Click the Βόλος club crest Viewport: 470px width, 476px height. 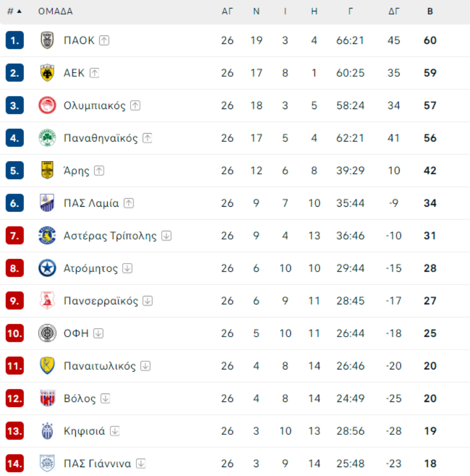[x=47, y=398]
